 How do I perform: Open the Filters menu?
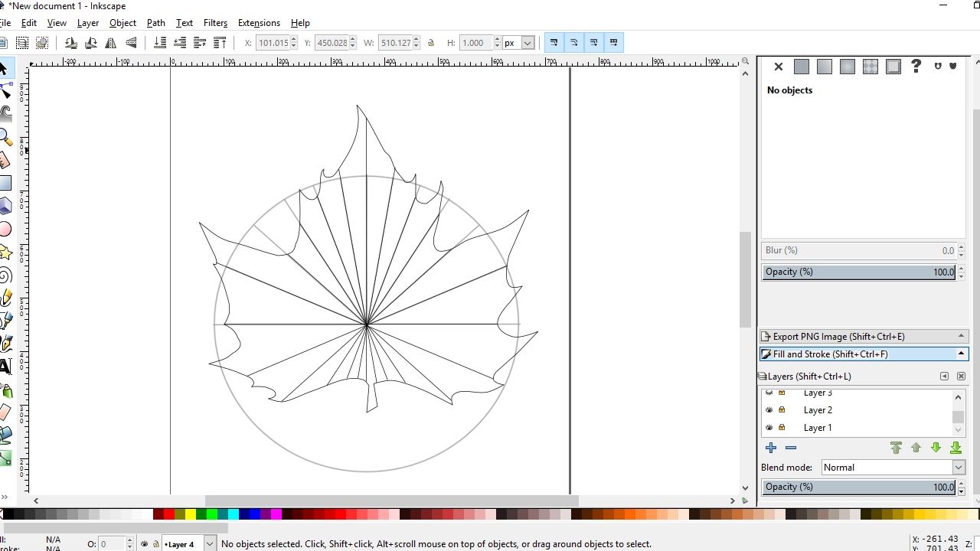tap(215, 22)
